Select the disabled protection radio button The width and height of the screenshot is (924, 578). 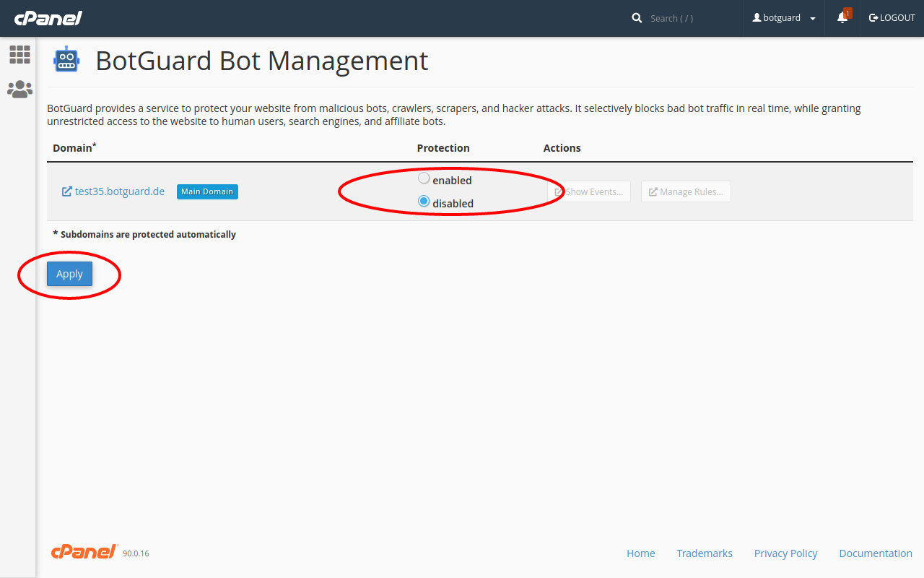tap(424, 202)
